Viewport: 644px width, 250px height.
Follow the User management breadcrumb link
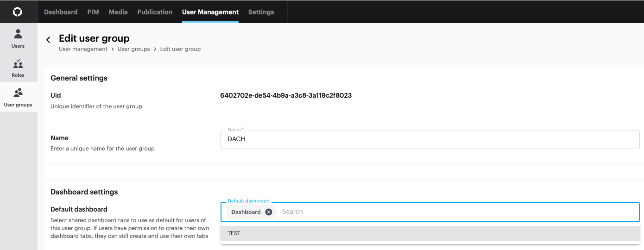pyautogui.click(x=83, y=49)
